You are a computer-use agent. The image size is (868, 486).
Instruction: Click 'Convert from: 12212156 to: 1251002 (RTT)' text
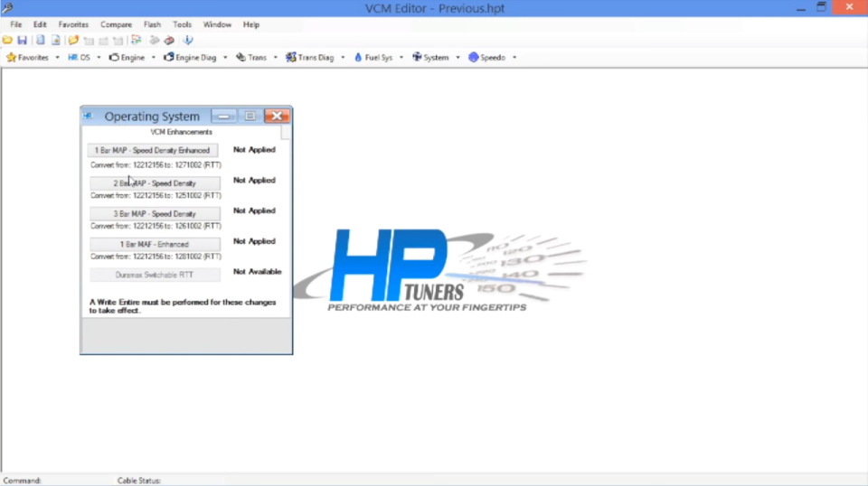pos(156,196)
